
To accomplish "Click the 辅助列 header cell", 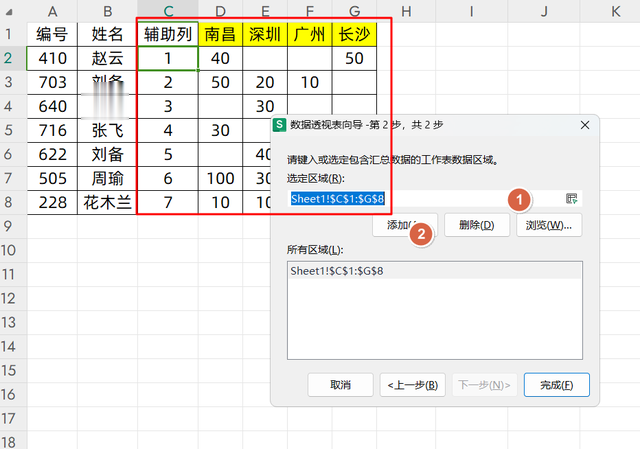I will click(168, 34).
